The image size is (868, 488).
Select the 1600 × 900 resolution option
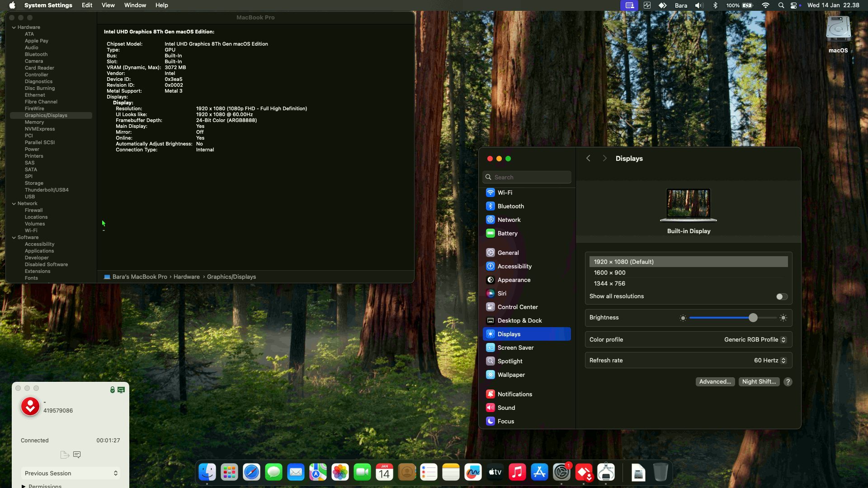(x=610, y=272)
